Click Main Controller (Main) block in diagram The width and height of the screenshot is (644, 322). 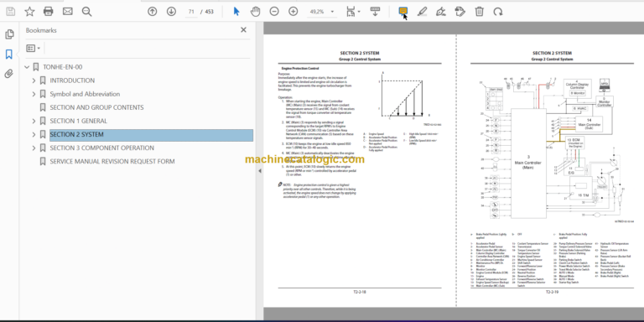pyautogui.click(x=528, y=163)
